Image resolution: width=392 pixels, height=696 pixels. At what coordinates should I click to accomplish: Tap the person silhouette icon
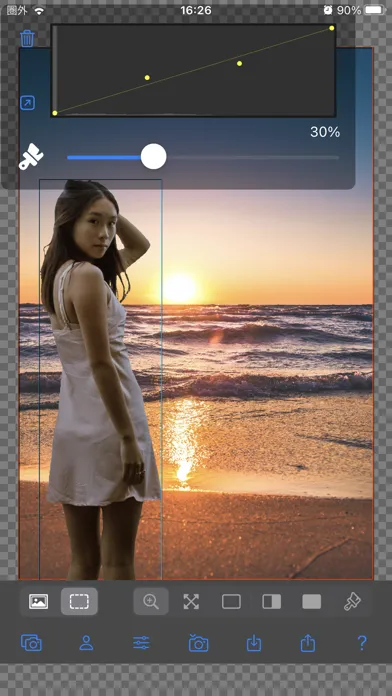(87, 643)
